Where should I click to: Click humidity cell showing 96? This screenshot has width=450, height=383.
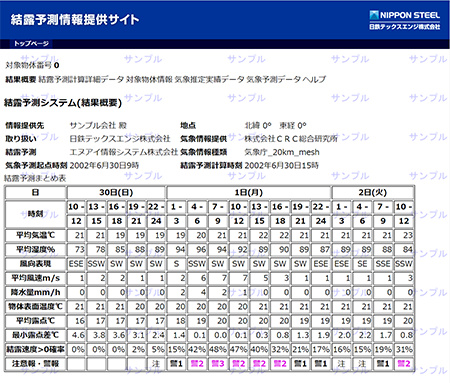(197, 250)
